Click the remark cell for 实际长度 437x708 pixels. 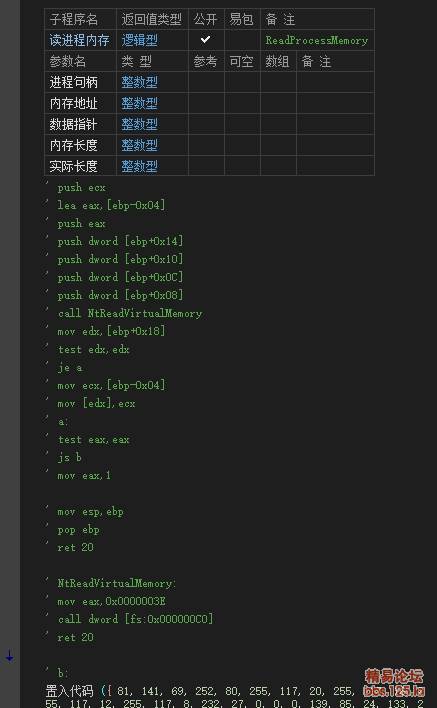click(335, 166)
